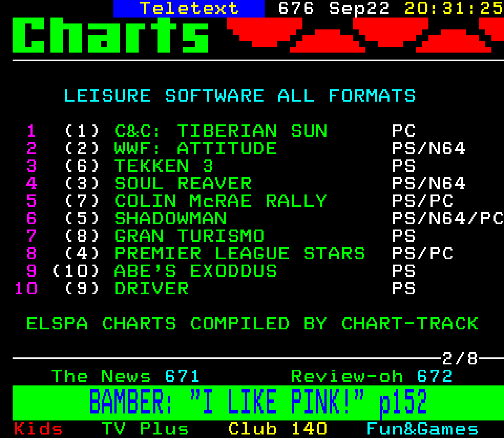Select the red Kids fastext link
This screenshot has width=504, height=438.
point(38,429)
